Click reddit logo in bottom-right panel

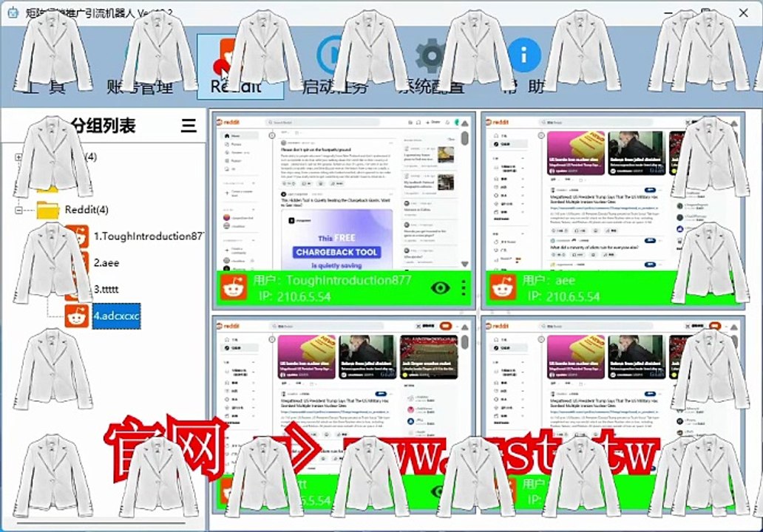[498, 326]
